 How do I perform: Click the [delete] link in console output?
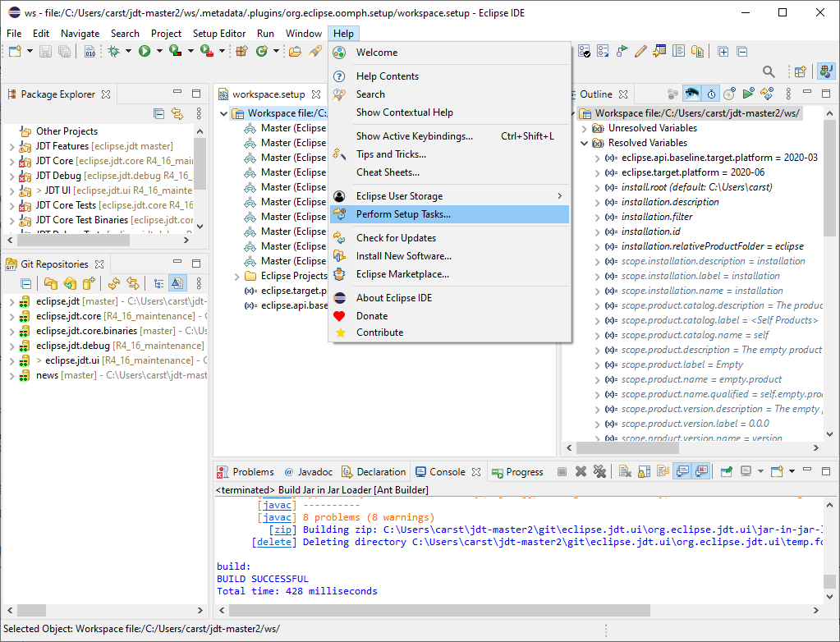point(273,542)
